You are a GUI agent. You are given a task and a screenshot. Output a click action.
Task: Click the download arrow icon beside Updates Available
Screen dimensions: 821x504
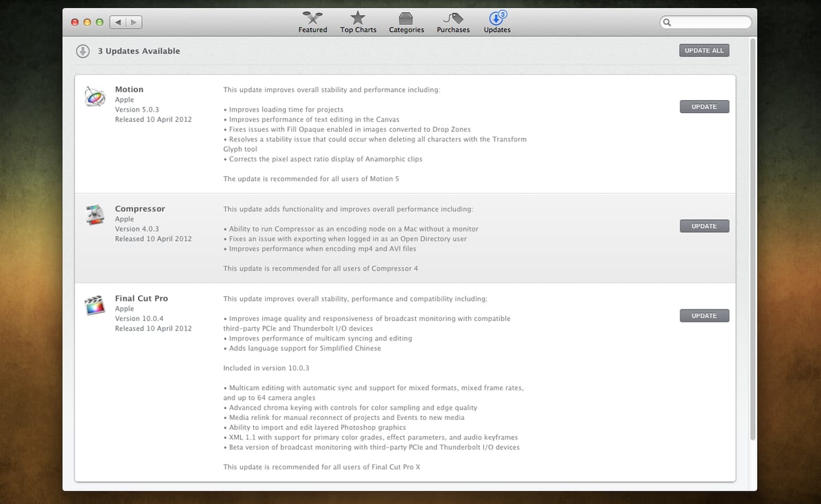coord(83,51)
